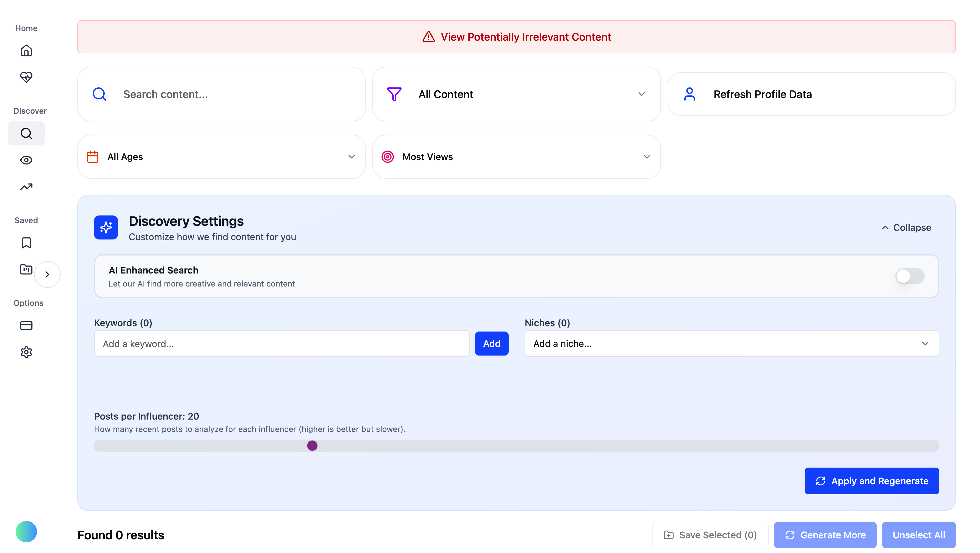Open the eye watch icon in sidebar
980x553 pixels.
tap(26, 160)
